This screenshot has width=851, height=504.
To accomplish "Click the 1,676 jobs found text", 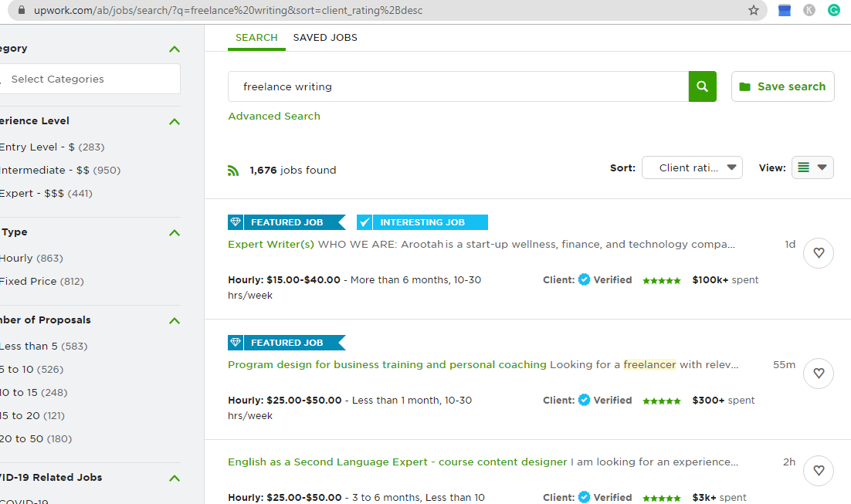I will pyautogui.click(x=293, y=171).
